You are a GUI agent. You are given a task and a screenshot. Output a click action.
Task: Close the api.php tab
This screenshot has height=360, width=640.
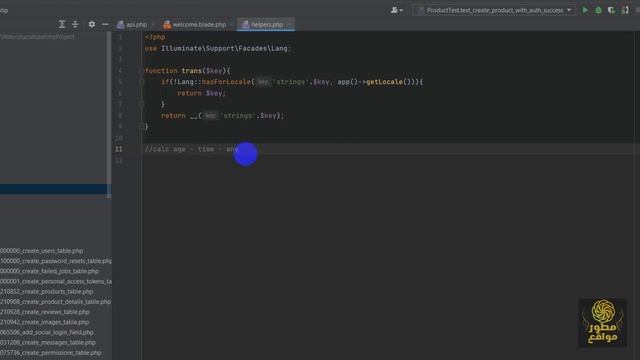tap(153, 24)
